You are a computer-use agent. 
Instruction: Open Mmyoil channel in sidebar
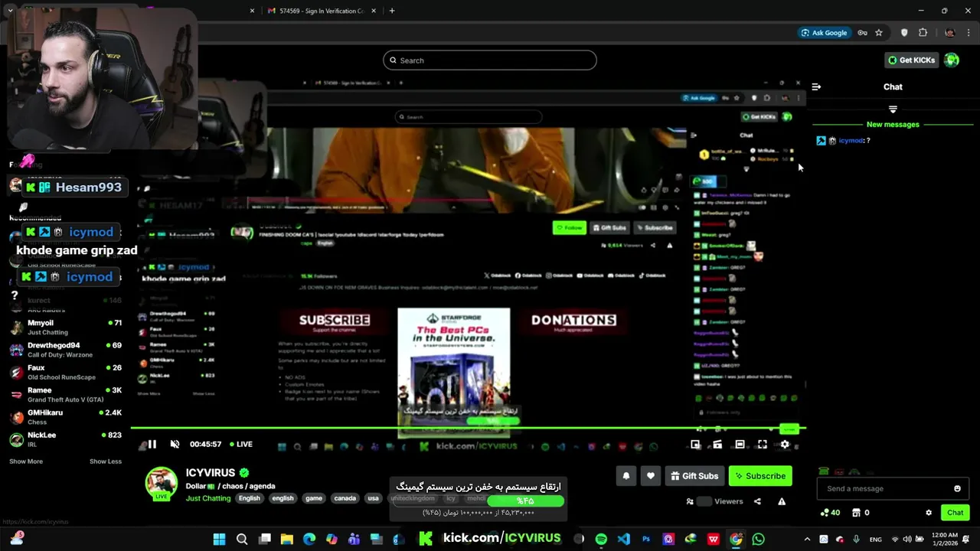[x=65, y=328]
